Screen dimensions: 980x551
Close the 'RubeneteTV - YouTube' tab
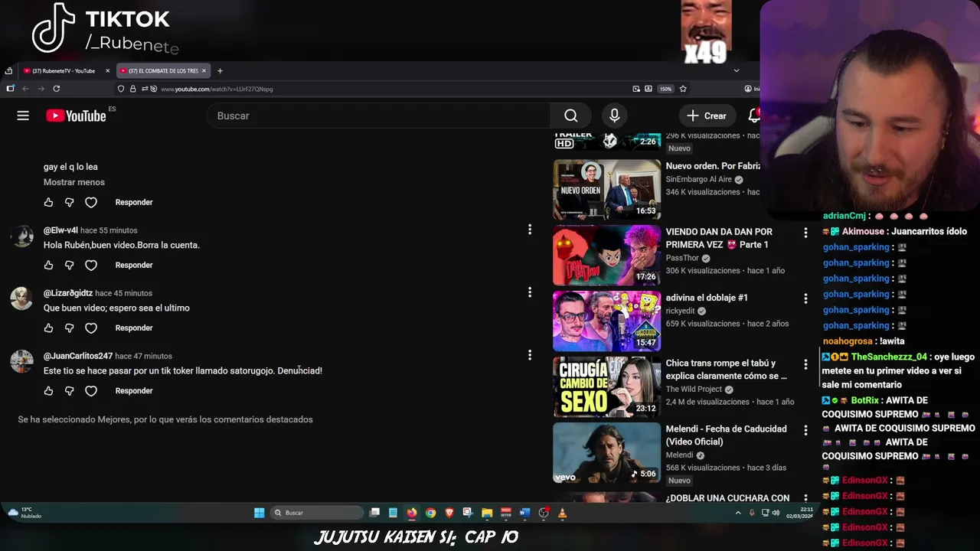[108, 70]
